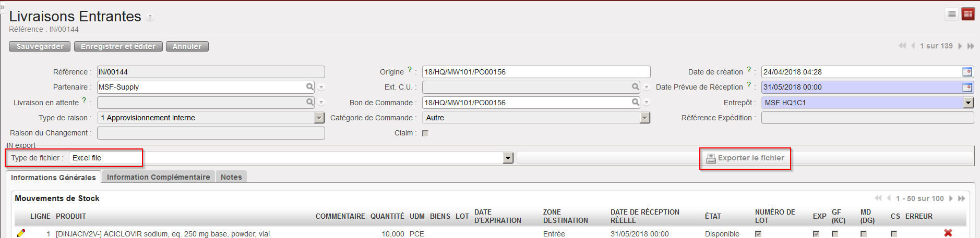Image resolution: width=980 pixels, height=238 pixels.
Task: Sort by ÉTAT column header
Action: tap(713, 216)
